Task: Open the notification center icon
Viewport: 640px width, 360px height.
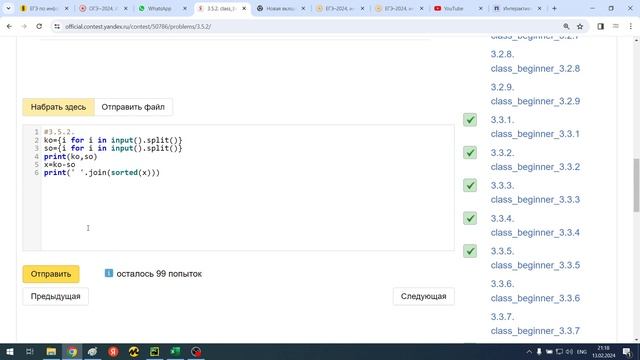Action: coord(627,352)
